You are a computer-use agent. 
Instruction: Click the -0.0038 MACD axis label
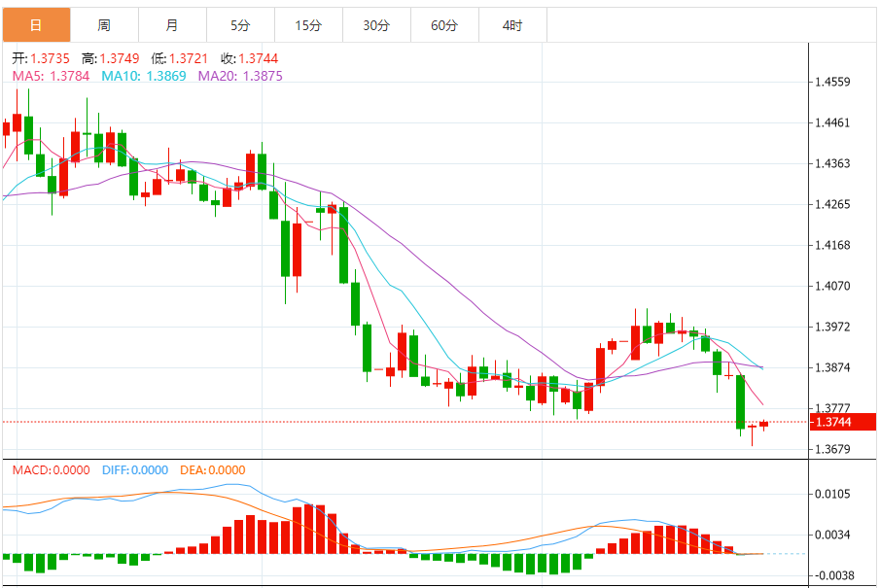point(833,575)
